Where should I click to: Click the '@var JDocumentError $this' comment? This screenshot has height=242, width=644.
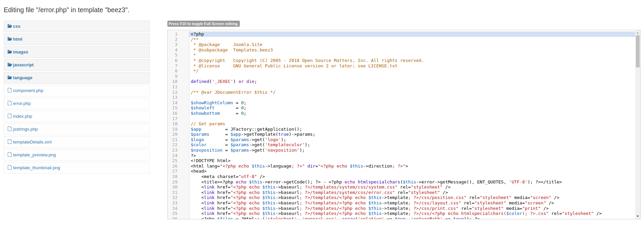pos(233,92)
